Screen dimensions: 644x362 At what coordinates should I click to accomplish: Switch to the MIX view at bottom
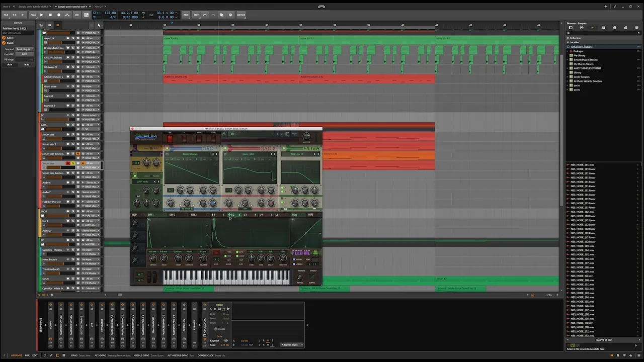pos(27,355)
